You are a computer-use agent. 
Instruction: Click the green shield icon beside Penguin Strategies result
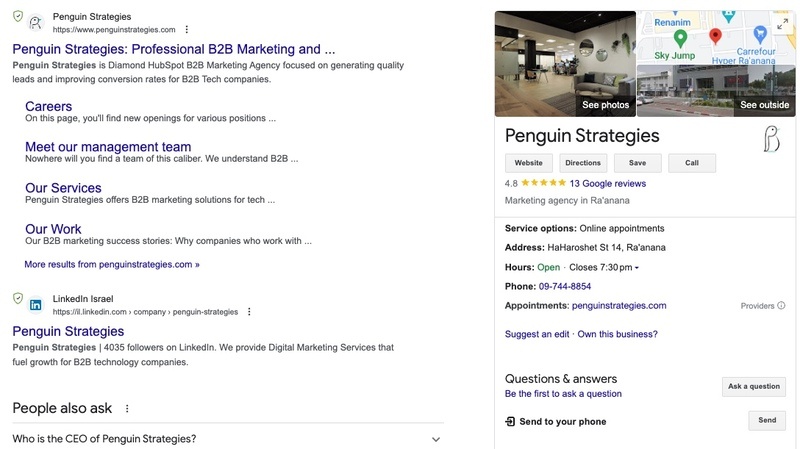tap(18, 16)
